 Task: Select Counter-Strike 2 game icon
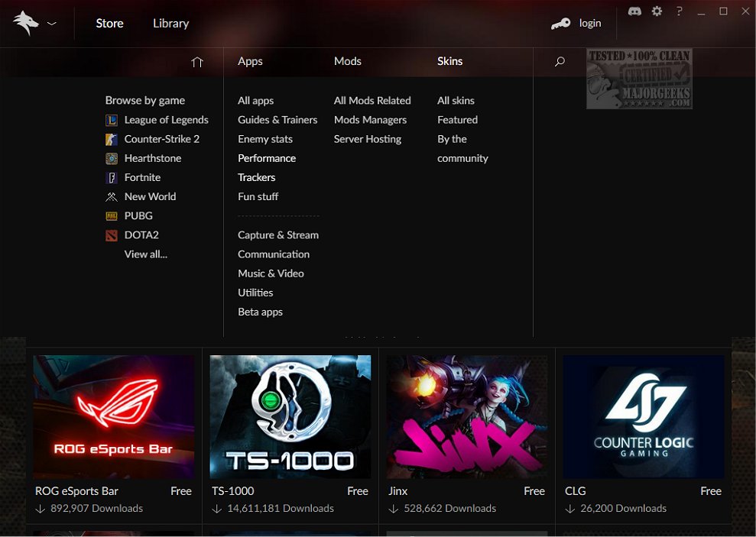[x=112, y=139]
